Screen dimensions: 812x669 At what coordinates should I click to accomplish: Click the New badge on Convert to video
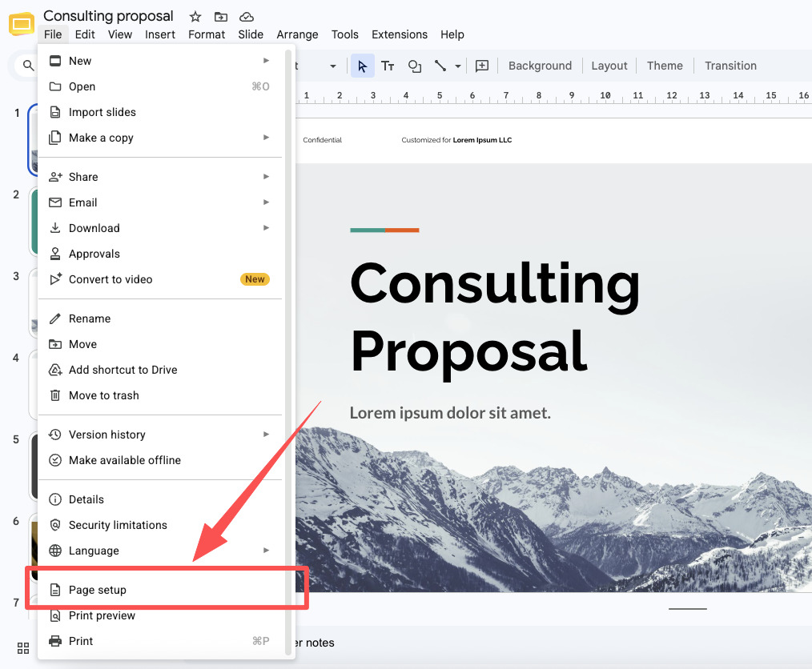(255, 279)
